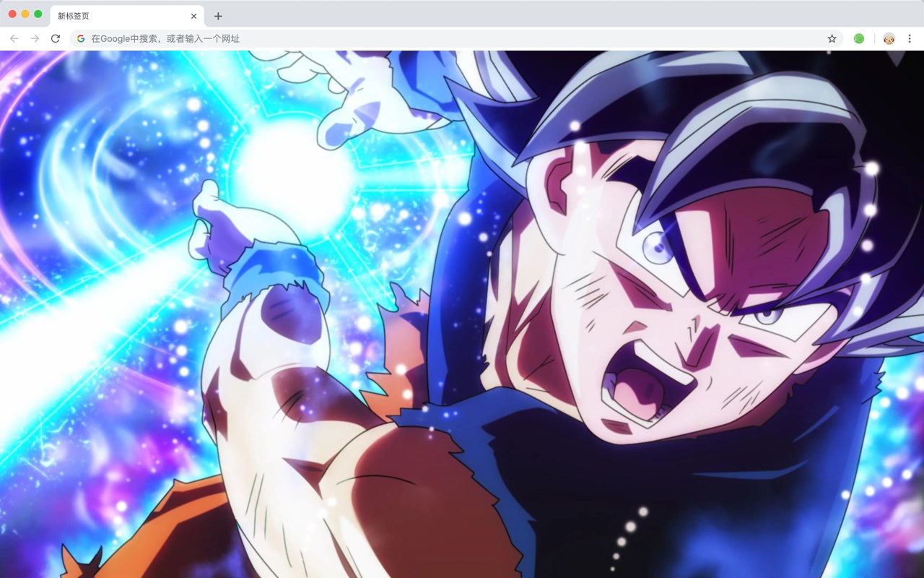Focus the Google search address bar

point(456,38)
